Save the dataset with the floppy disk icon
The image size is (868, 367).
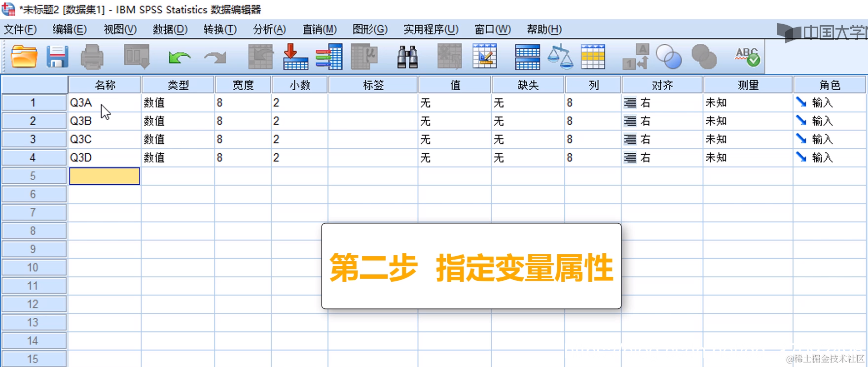tap(57, 57)
